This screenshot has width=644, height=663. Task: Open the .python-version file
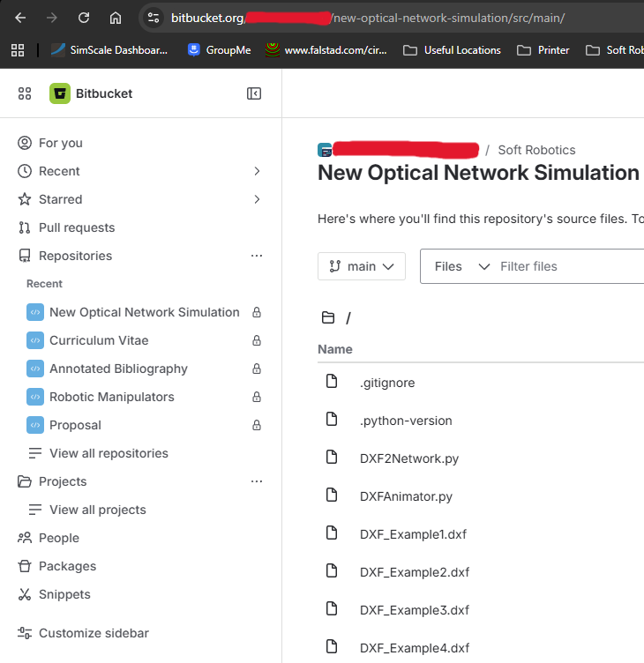(406, 421)
